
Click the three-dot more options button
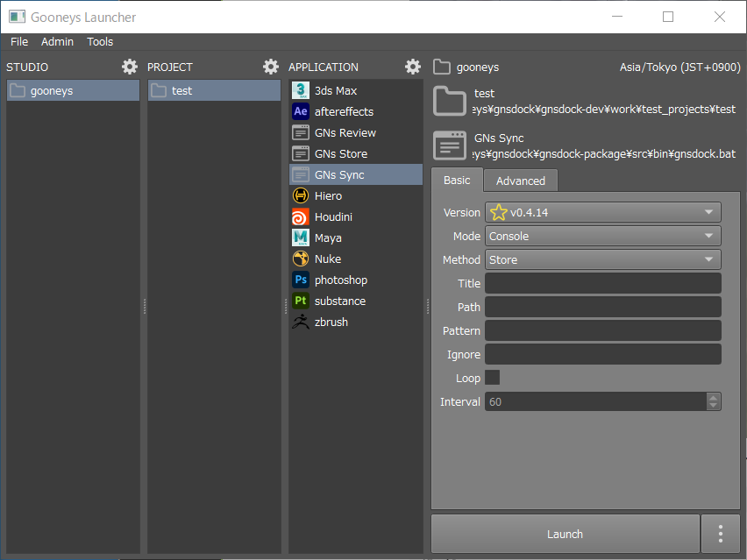pos(720,534)
